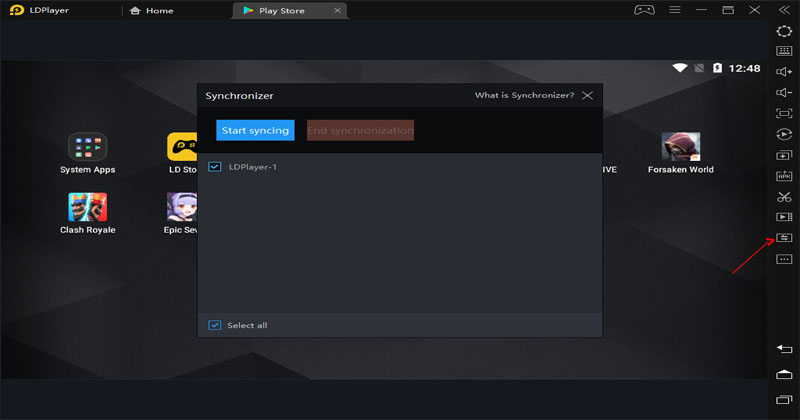This screenshot has width=800, height=420.
Task: Open System Apps folder
Action: tap(88, 154)
